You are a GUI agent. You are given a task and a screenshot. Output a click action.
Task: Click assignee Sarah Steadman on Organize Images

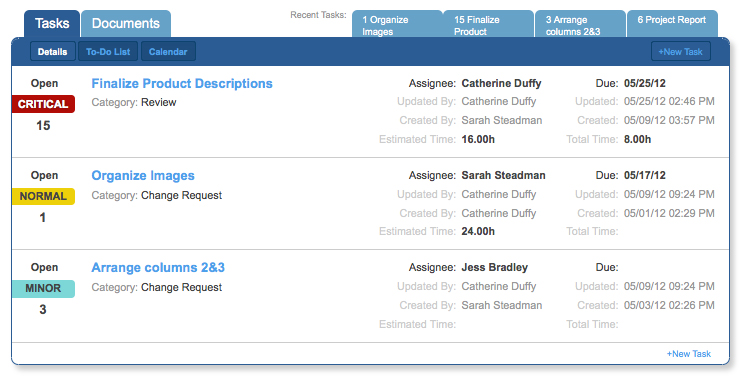(x=503, y=175)
